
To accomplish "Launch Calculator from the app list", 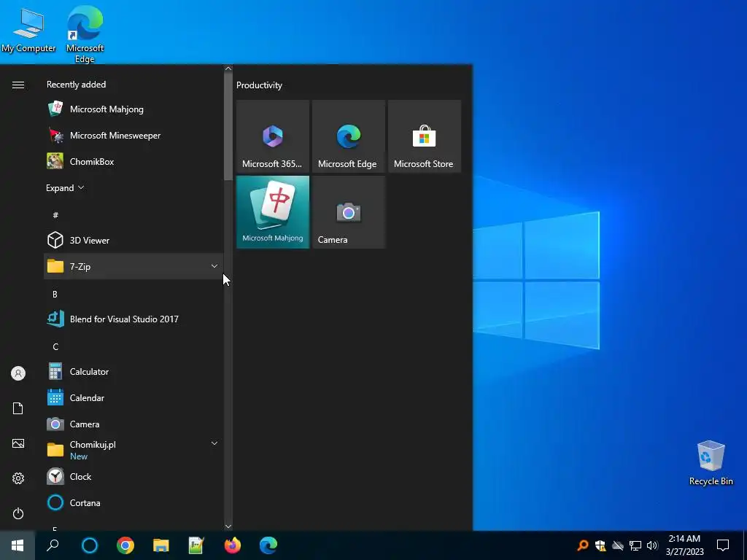I will click(x=133, y=371).
